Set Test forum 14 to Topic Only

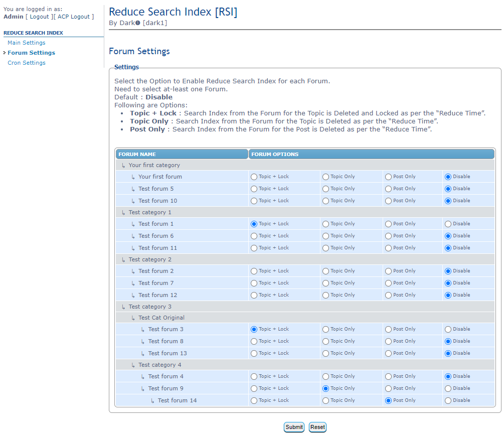(325, 400)
